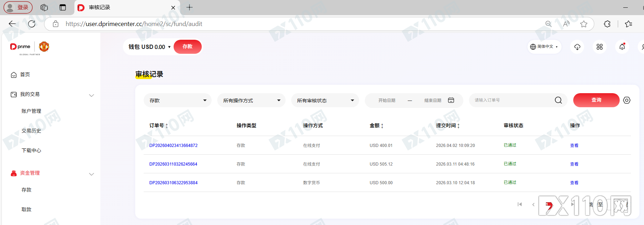Go to previous page arrow
The width and height of the screenshot is (644, 225).
(x=533, y=204)
